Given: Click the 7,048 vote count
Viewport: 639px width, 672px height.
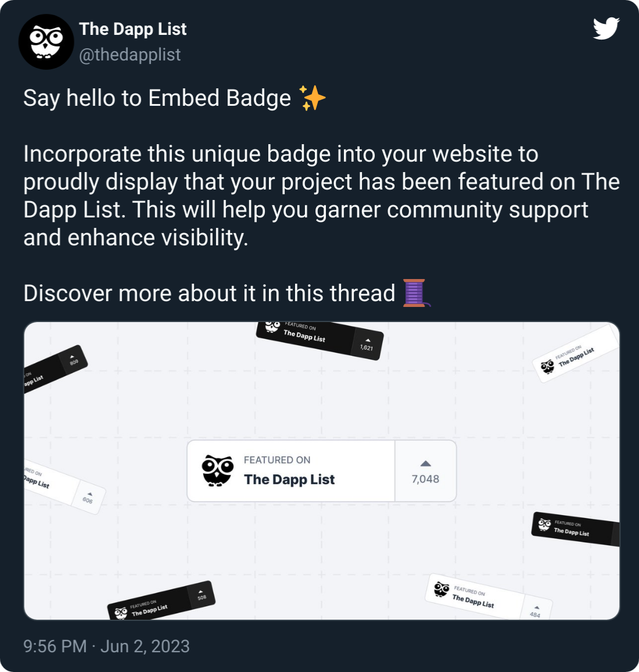Looking at the screenshot, I should [x=425, y=479].
